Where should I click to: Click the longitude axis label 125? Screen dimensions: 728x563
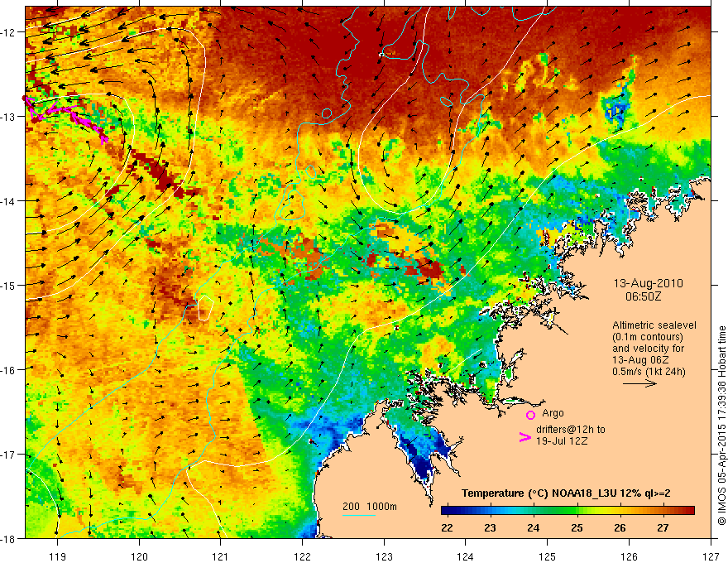click(548, 556)
